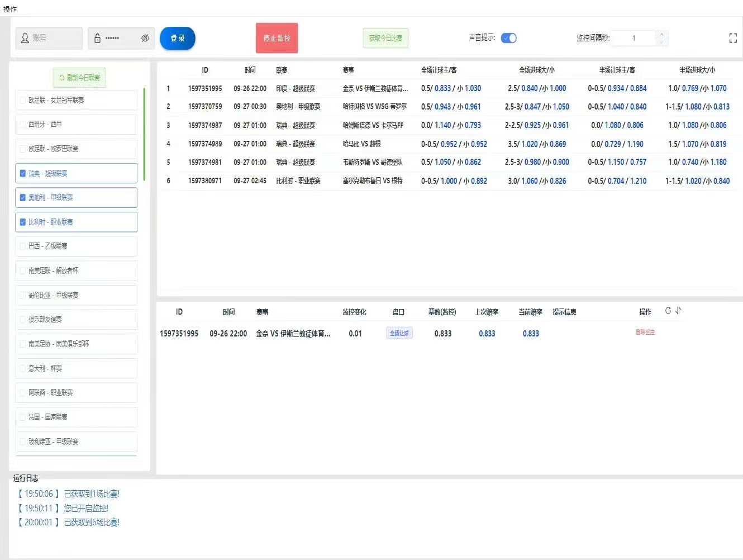Click the 获取今日比赛 button
Viewport: 743px width, 560px height.
click(x=385, y=38)
